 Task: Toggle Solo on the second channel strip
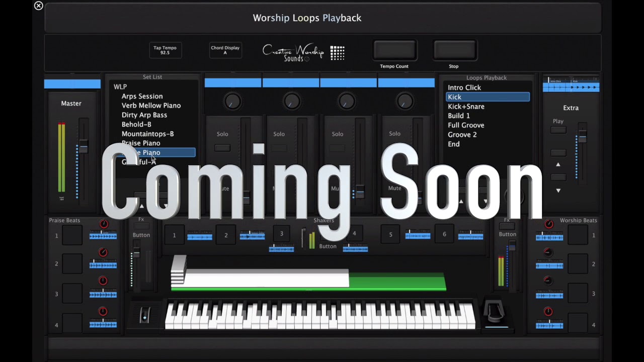pos(279,148)
